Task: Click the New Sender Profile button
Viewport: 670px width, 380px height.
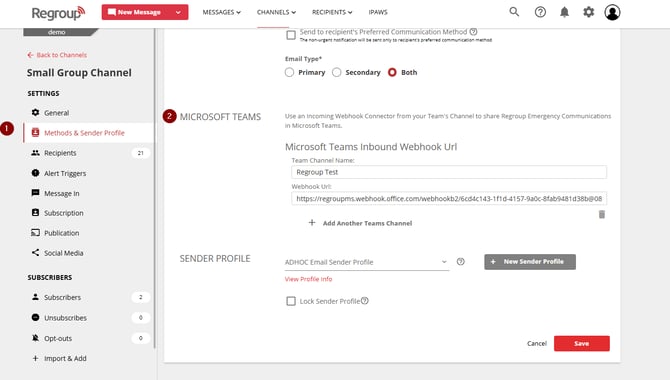Action: click(x=530, y=262)
